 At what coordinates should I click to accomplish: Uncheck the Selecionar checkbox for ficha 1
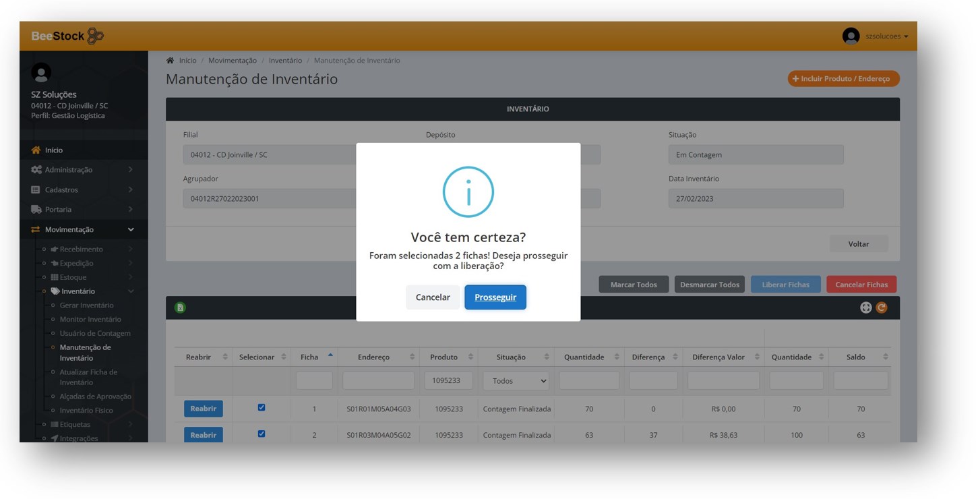pyautogui.click(x=262, y=407)
